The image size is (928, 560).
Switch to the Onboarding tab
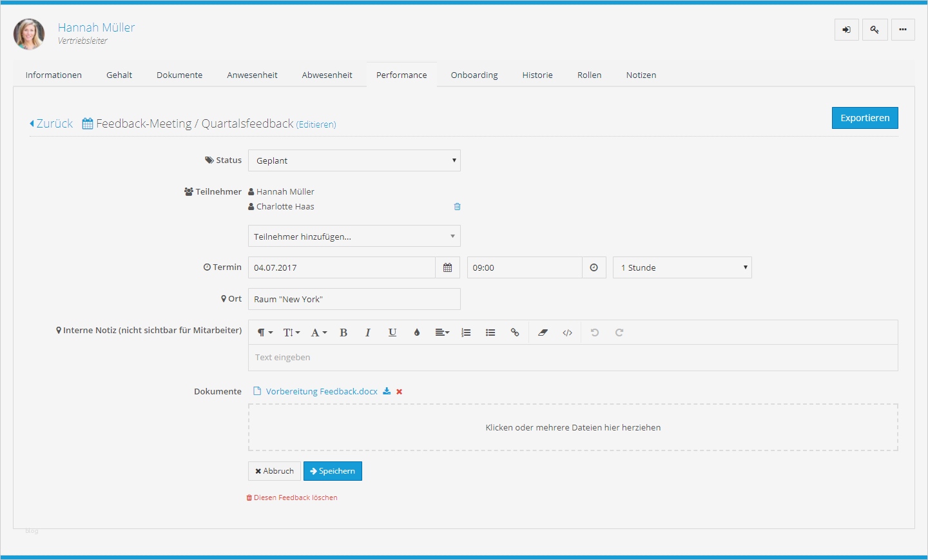474,75
